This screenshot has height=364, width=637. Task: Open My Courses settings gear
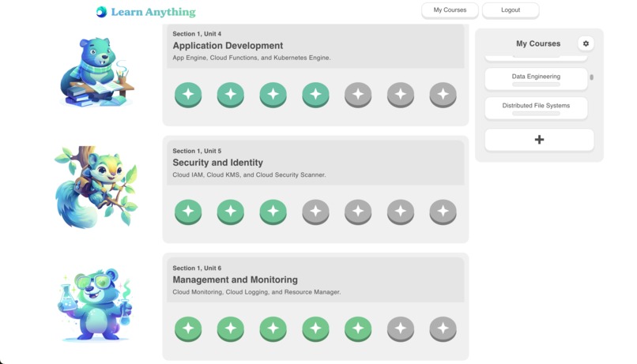pos(586,43)
